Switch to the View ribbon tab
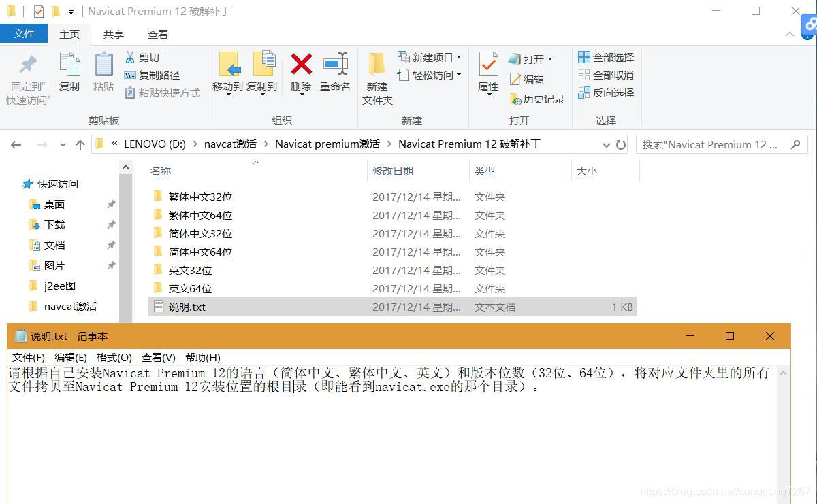 coord(158,34)
